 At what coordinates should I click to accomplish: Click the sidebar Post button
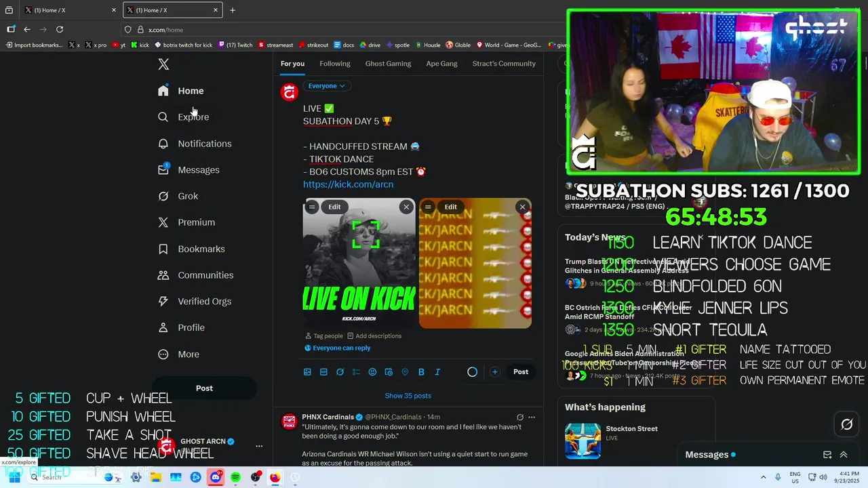click(x=204, y=388)
